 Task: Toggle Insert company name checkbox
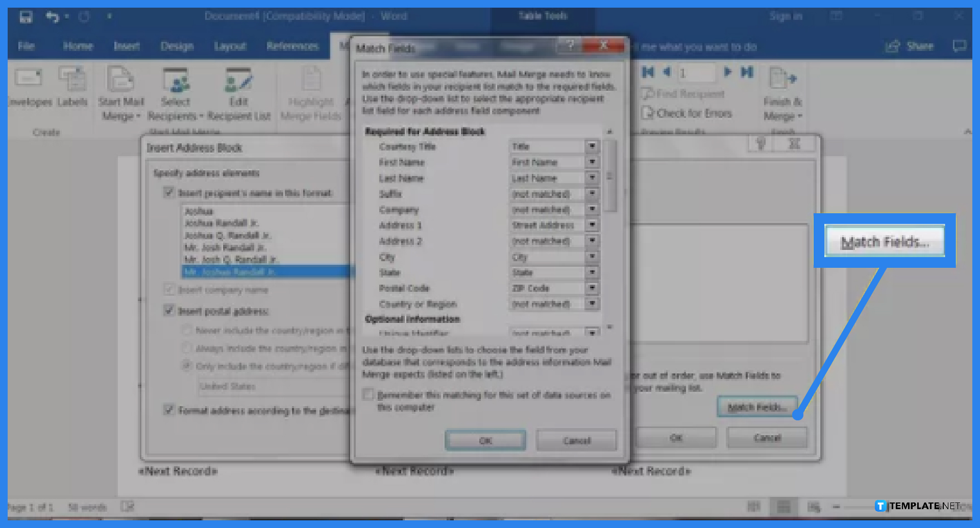click(169, 290)
